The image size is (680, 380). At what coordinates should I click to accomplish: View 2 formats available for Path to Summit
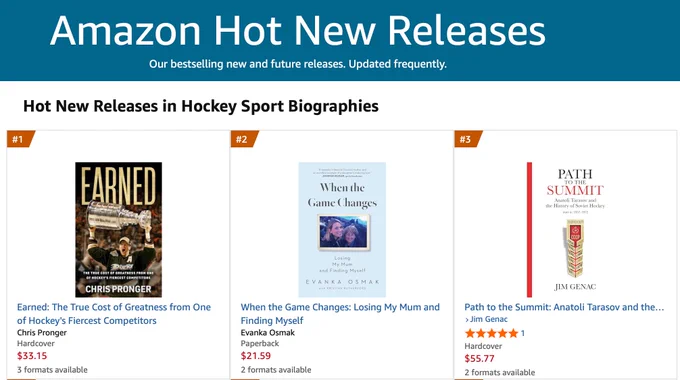point(500,372)
